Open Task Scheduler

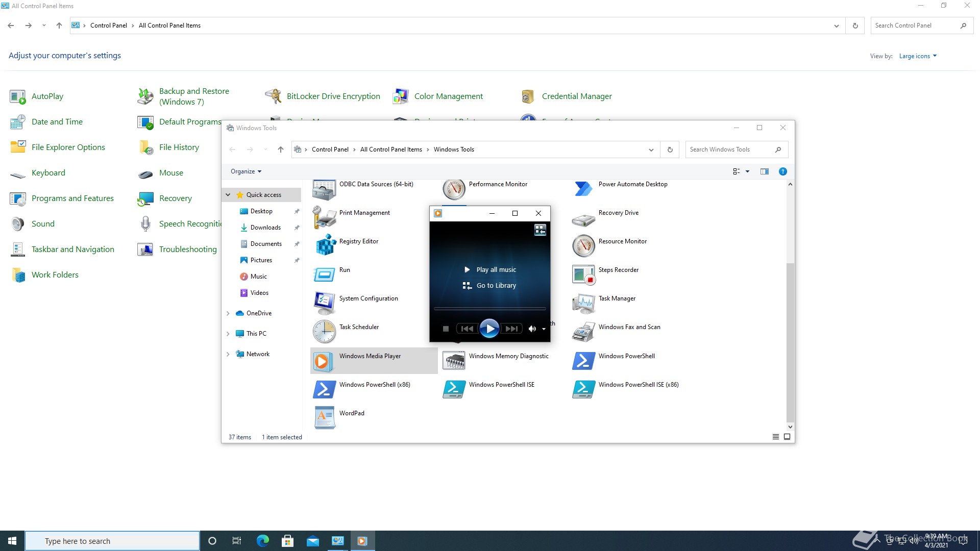pos(359,327)
